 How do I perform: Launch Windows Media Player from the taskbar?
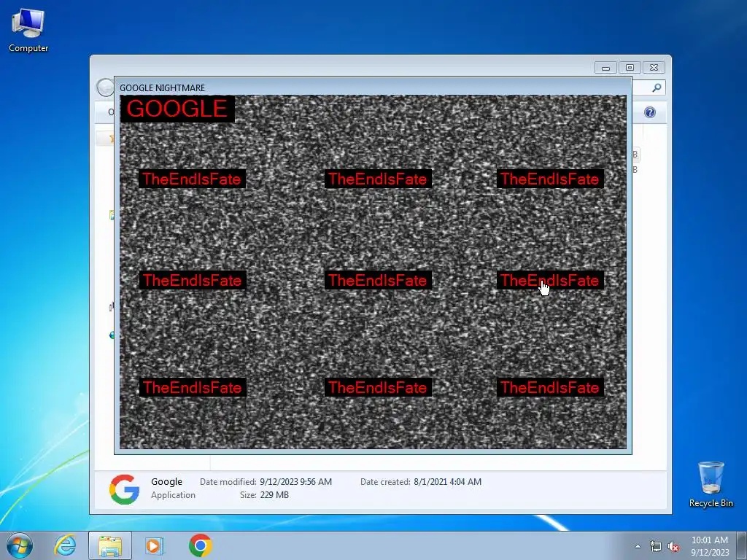[154, 545]
